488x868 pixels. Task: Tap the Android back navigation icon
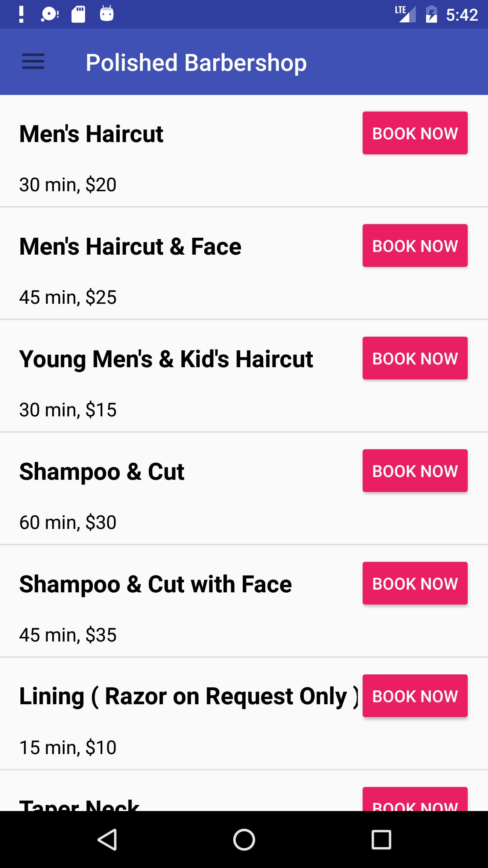point(108,840)
